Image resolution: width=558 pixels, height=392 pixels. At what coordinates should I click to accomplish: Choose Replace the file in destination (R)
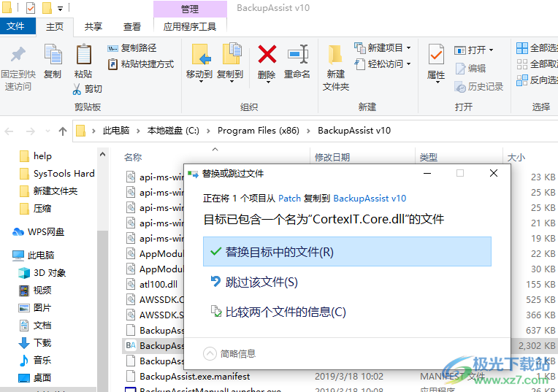coord(347,252)
